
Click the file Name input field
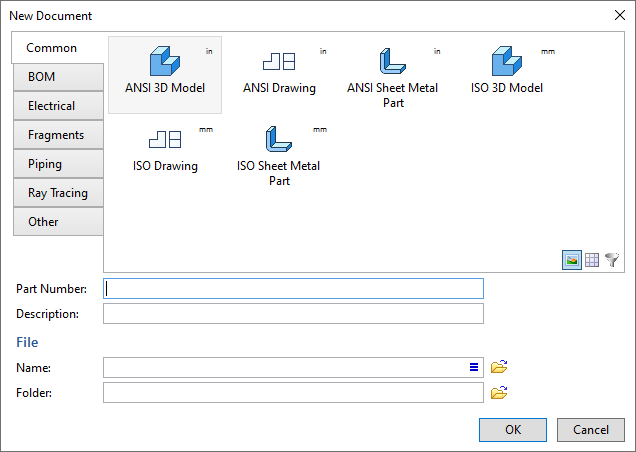(293, 368)
